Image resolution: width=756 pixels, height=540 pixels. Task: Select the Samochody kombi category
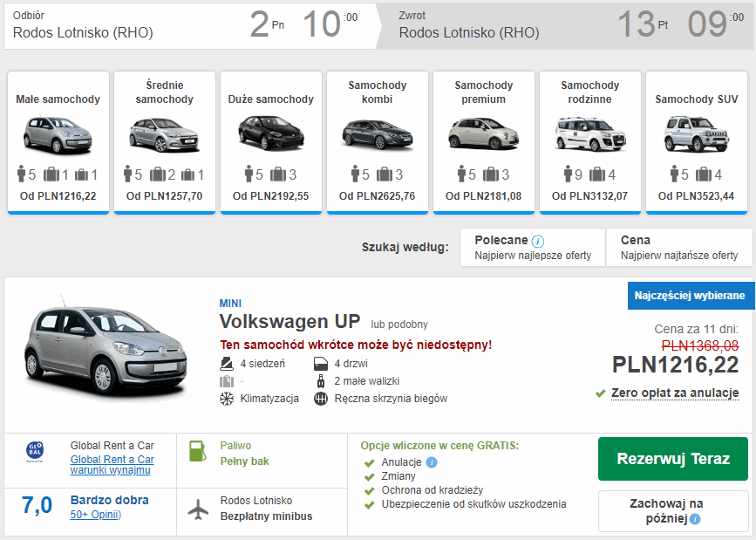pos(378,142)
